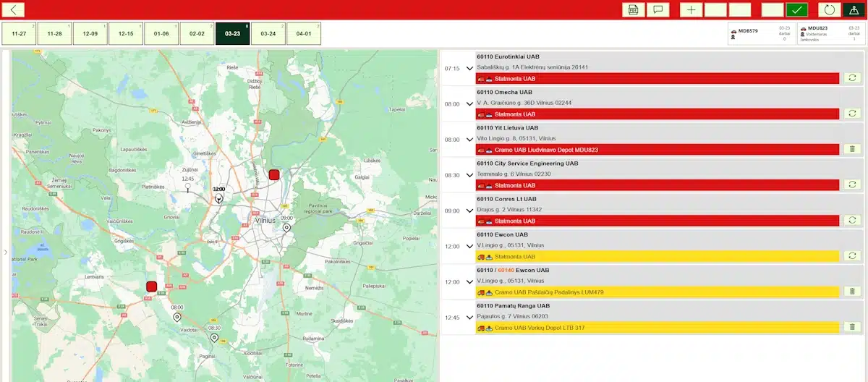Expand the 12:45 Pamatų Ranga entry

click(469, 318)
